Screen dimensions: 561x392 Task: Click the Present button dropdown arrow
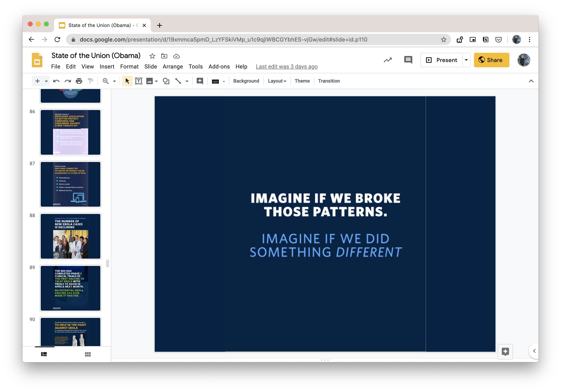(466, 60)
